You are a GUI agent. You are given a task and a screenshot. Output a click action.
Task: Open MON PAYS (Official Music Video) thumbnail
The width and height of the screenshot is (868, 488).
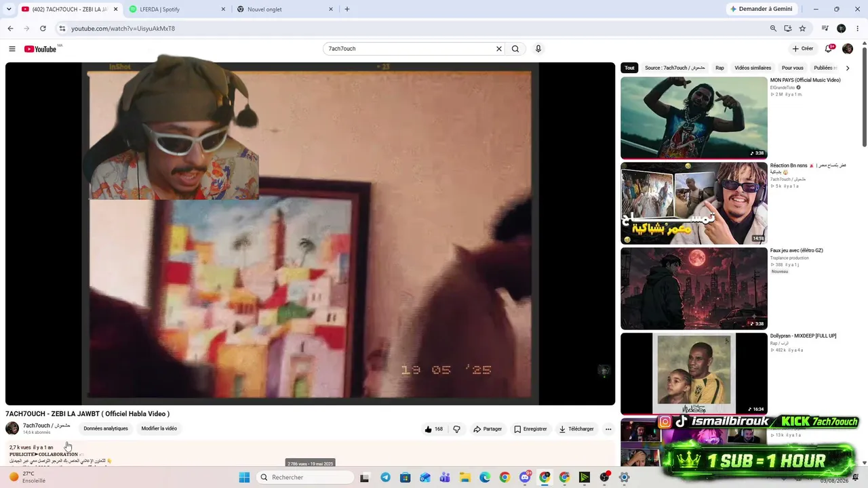(x=694, y=118)
